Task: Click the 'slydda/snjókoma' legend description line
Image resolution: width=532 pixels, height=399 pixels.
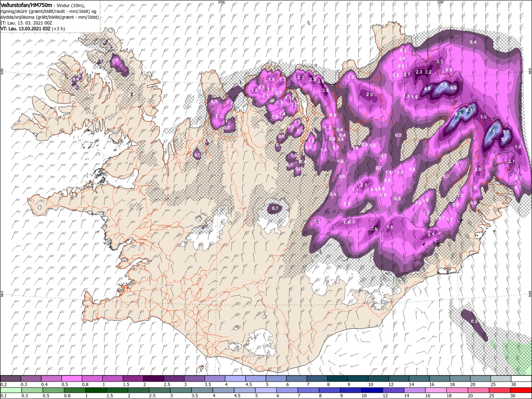Action: click(x=49, y=17)
